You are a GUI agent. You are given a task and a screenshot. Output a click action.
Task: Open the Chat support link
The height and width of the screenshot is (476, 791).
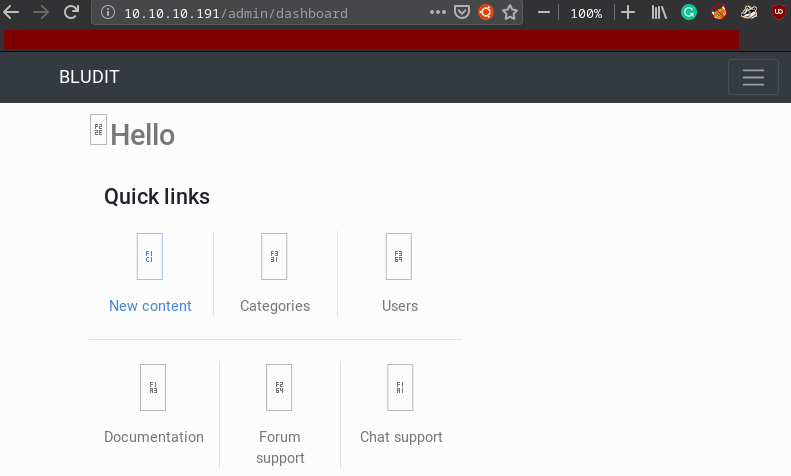click(401, 437)
